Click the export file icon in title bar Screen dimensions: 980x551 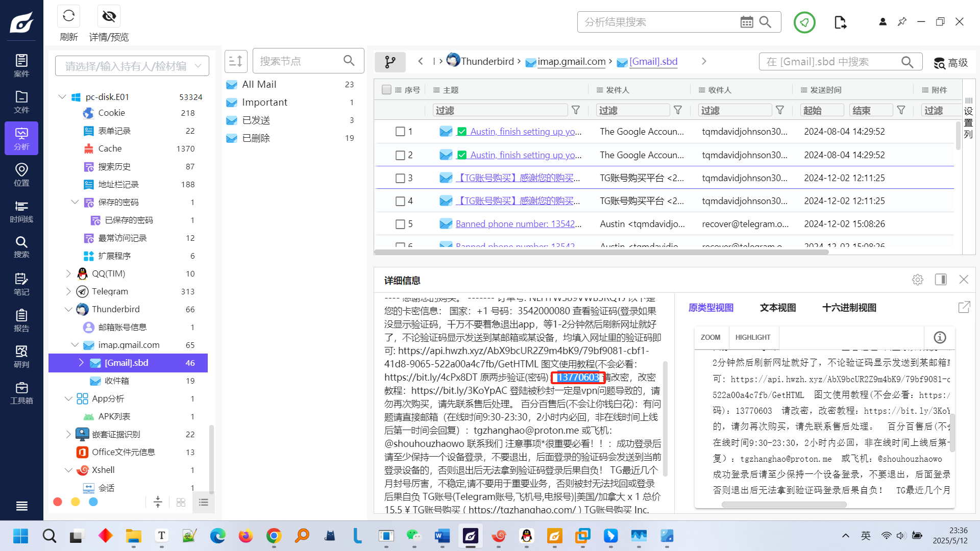840,22
